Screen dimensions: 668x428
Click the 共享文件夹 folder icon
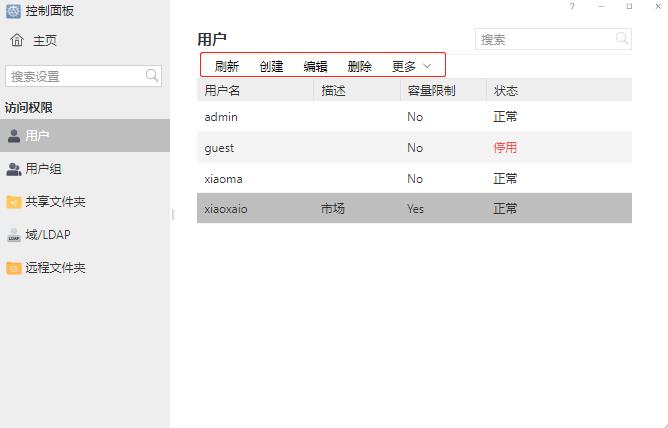(14, 202)
